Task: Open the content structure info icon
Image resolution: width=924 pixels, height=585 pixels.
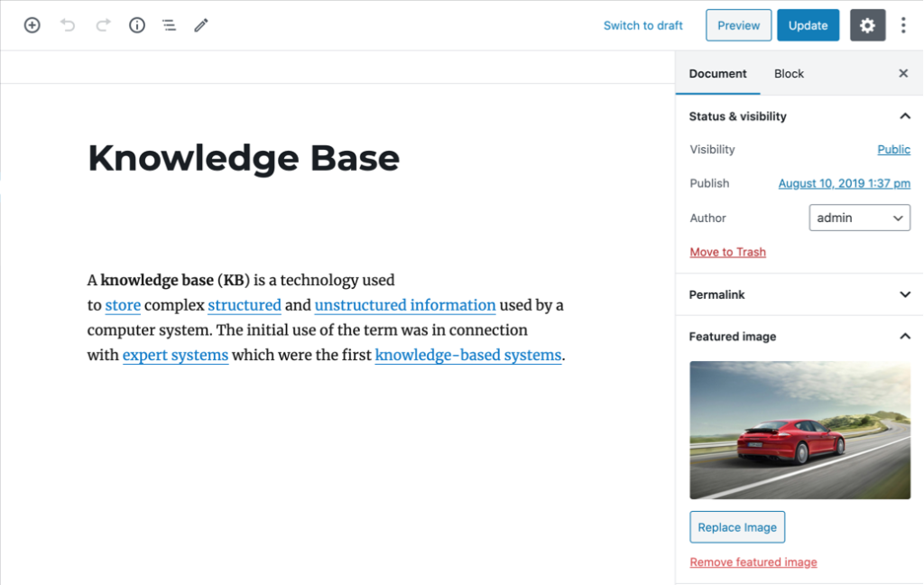Action: click(137, 25)
